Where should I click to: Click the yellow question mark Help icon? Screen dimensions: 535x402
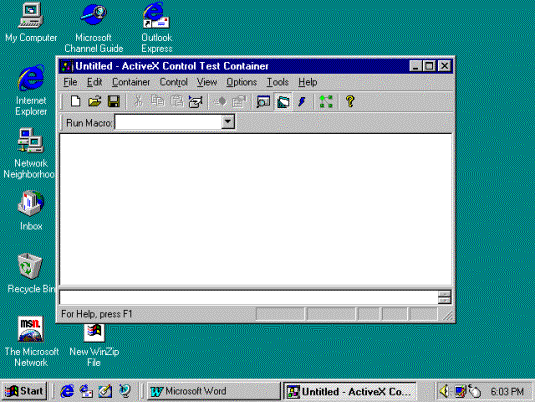pyautogui.click(x=350, y=101)
